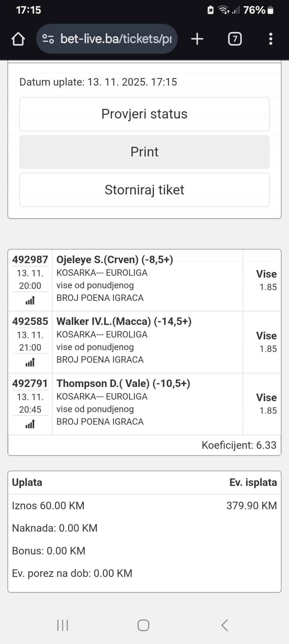This screenshot has height=644, width=289.
Task: Open statistics icon for Thompson bet
Action: tap(30, 424)
